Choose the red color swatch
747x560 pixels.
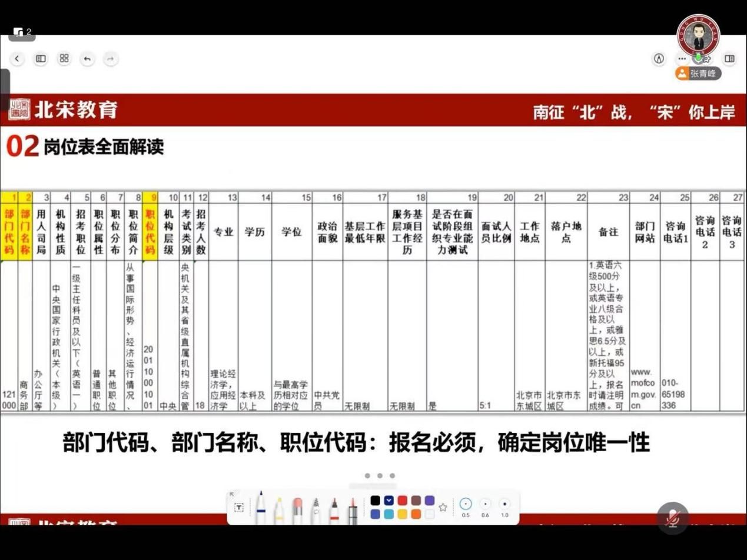click(x=402, y=501)
